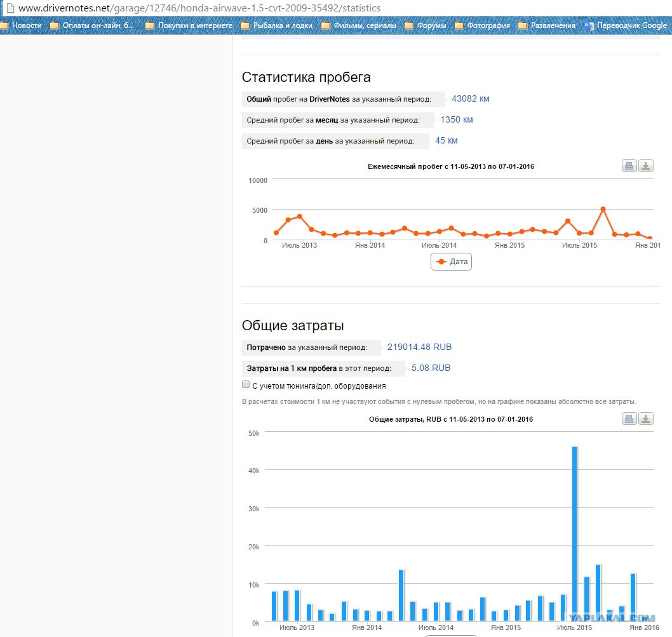Click the 43082 км total mileage value

coord(470,98)
